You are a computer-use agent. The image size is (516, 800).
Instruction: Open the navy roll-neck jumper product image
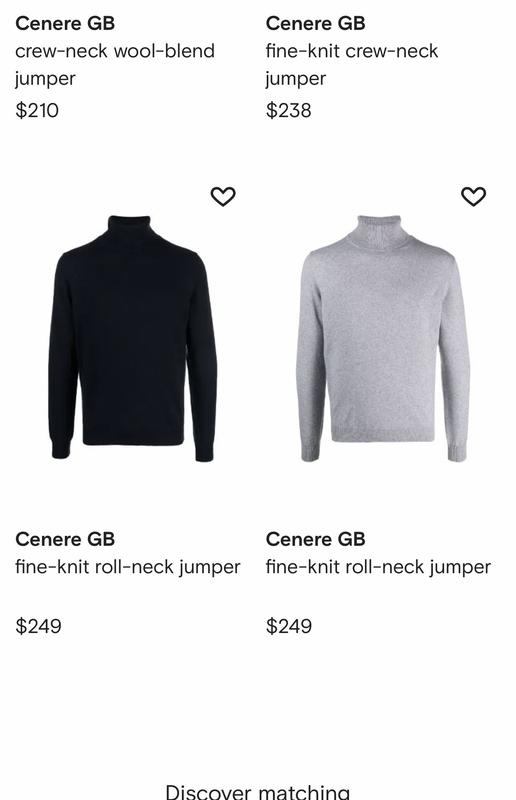(133, 338)
